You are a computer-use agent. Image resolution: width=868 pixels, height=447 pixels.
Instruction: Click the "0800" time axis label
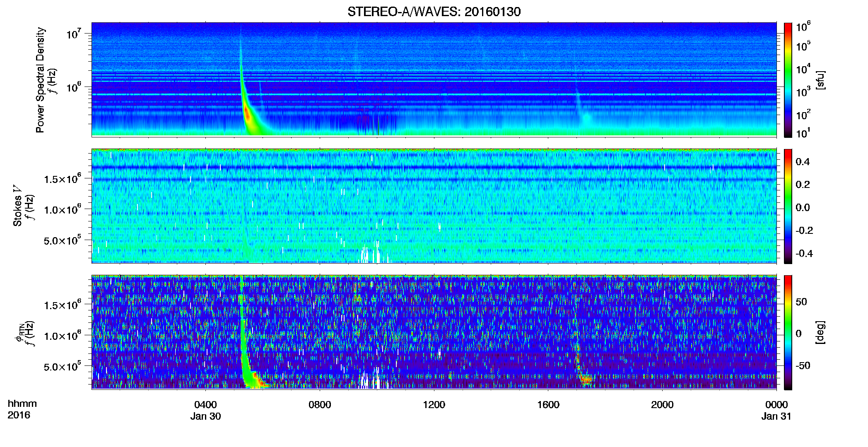320,404
